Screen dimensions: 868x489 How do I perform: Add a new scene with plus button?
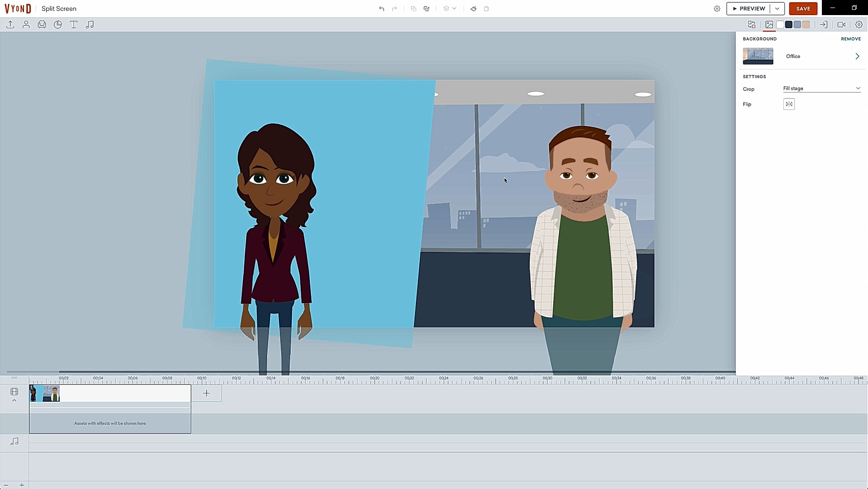point(206,393)
